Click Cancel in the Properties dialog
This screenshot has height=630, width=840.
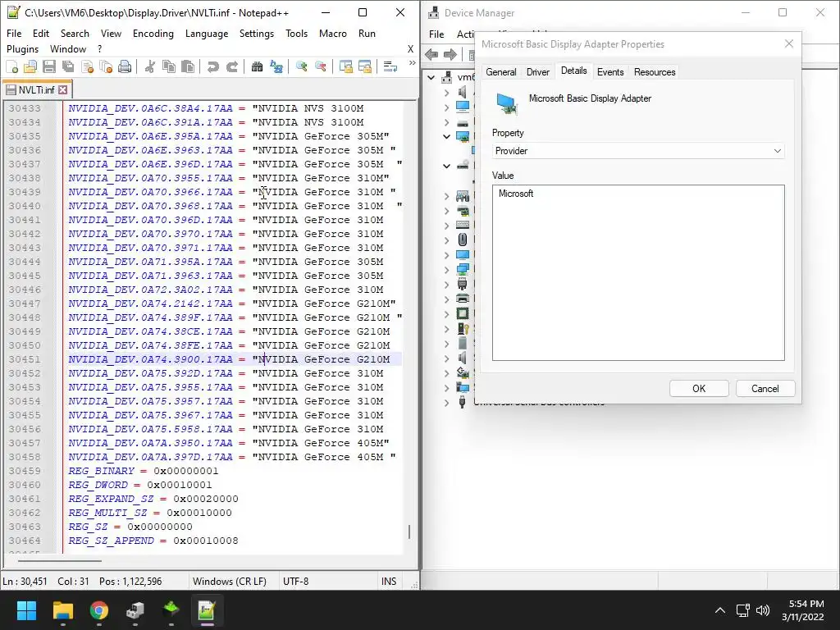click(765, 388)
